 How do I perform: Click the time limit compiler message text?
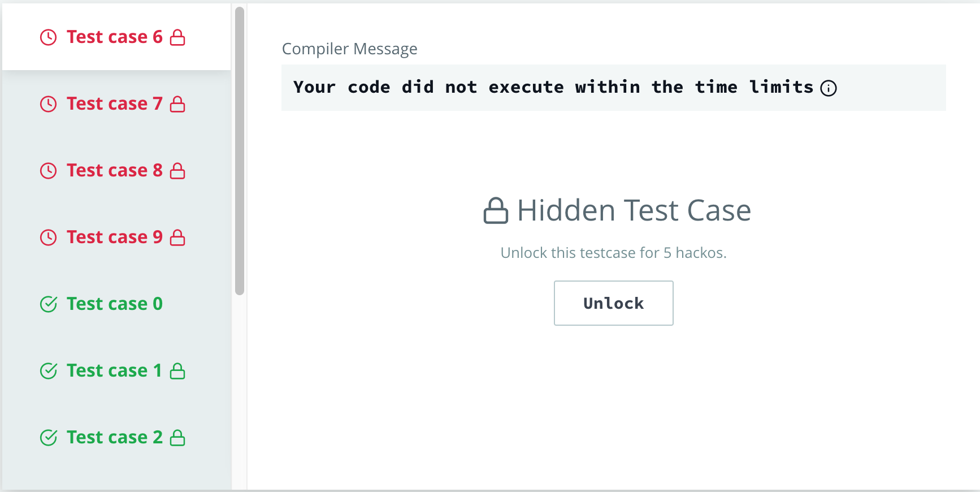[x=553, y=88]
